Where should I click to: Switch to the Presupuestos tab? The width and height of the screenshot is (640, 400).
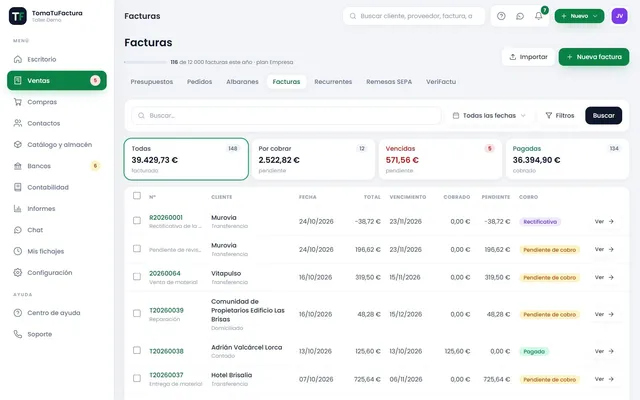point(151,82)
